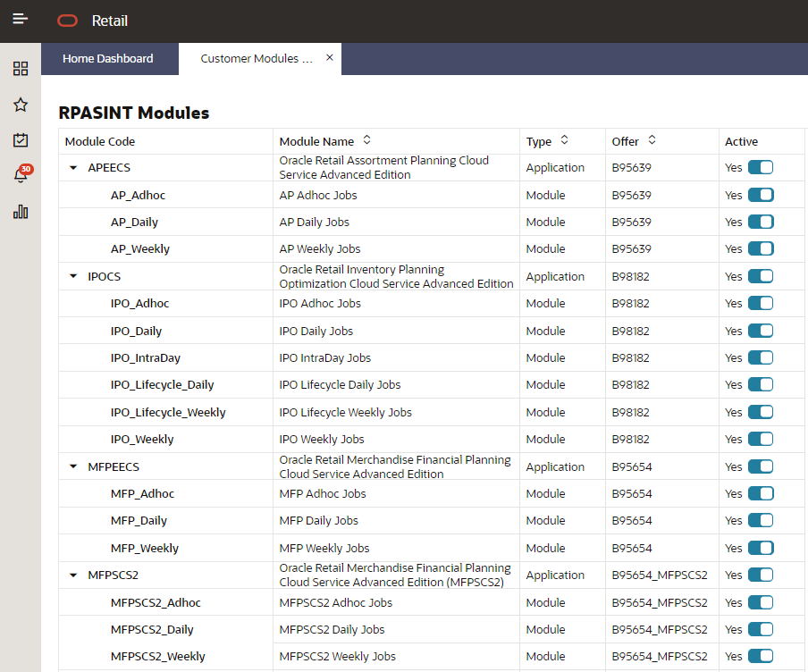Screen dimensions: 808x672
Task: Collapse the MFPEECS module group
Action: pyautogui.click(x=72, y=466)
